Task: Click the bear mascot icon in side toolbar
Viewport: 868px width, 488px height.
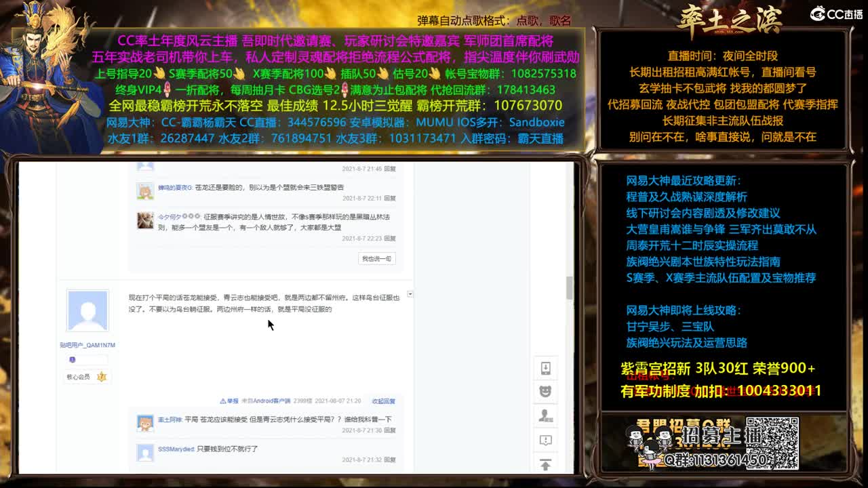Action: click(545, 392)
